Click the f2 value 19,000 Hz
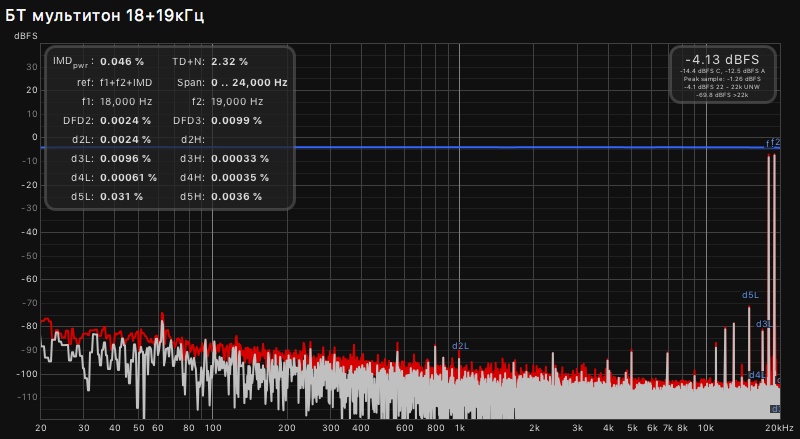The height and width of the screenshot is (439, 800). coord(237,102)
